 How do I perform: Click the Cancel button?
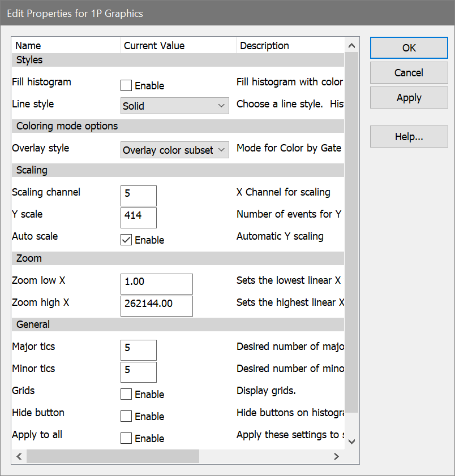(409, 73)
